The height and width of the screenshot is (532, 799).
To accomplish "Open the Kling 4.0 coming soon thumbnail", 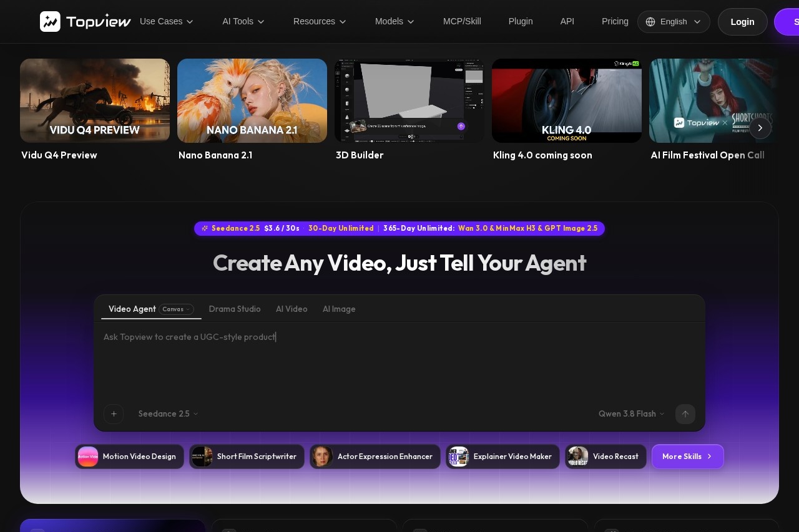I will coord(567,101).
